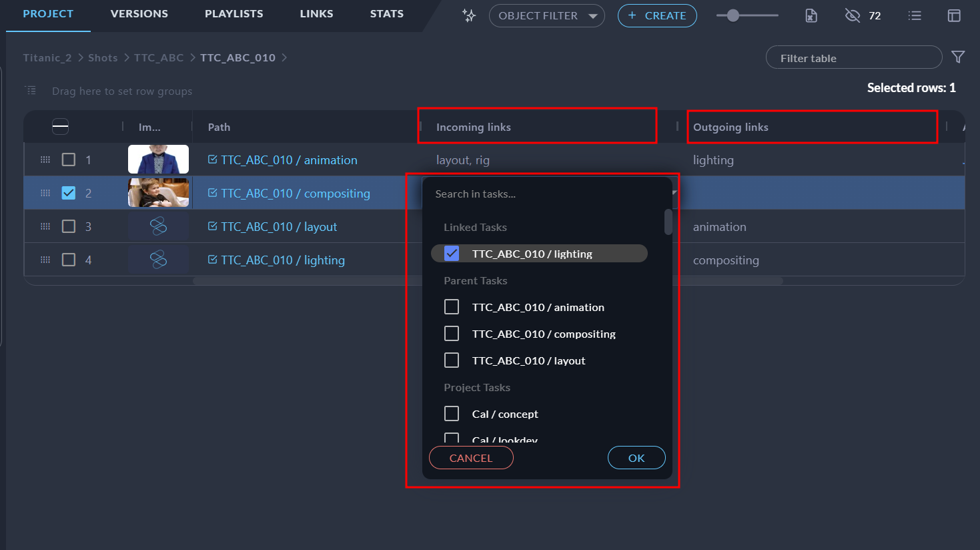Go to the LINKS tab
Screen dimensions: 980x550
pyautogui.click(x=316, y=14)
